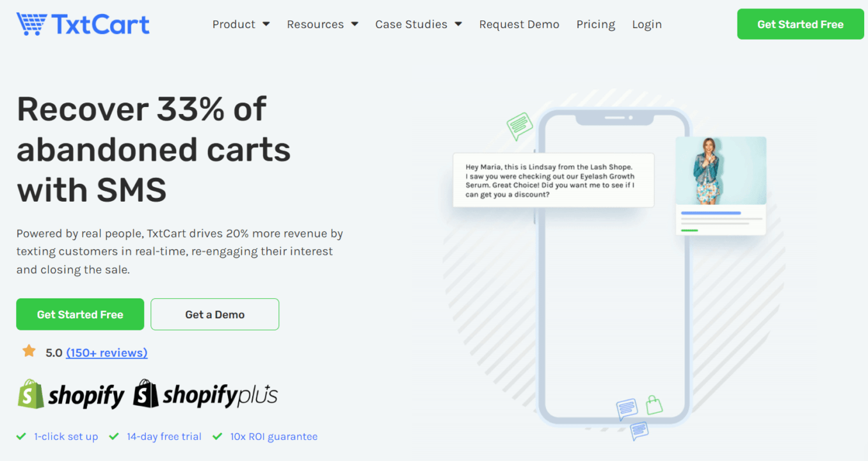The height and width of the screenshot is (461, 868).
Task: Open the Request Demo page
Action: point(519,24)
